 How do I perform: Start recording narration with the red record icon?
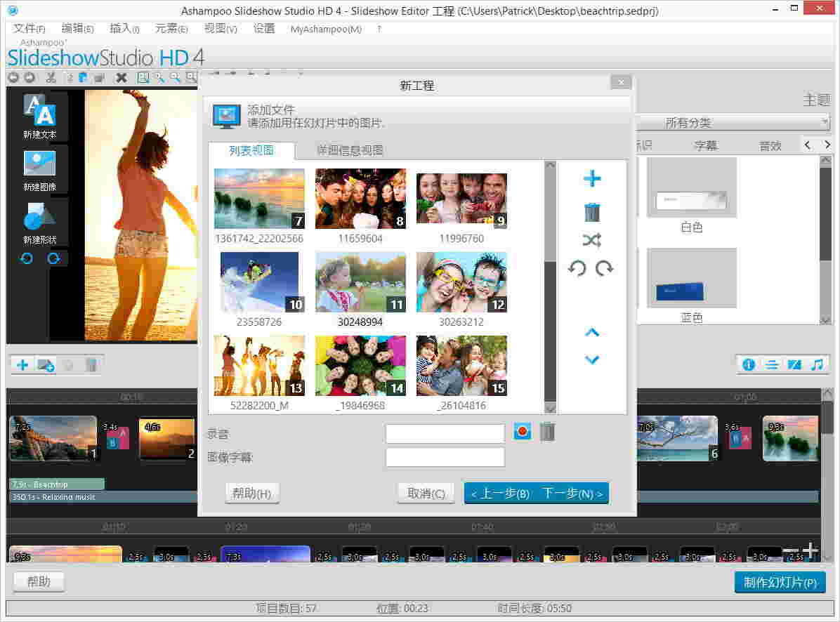522,432
